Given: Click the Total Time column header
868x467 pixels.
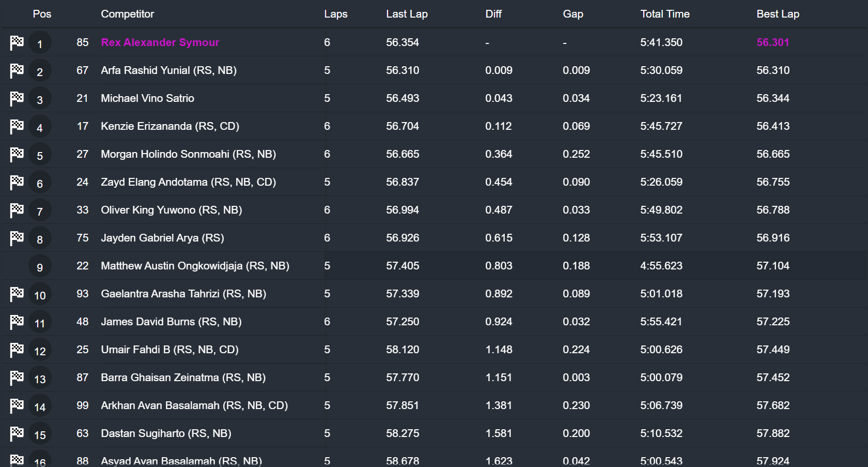Looking at the screenshot, I should point(664,14).
